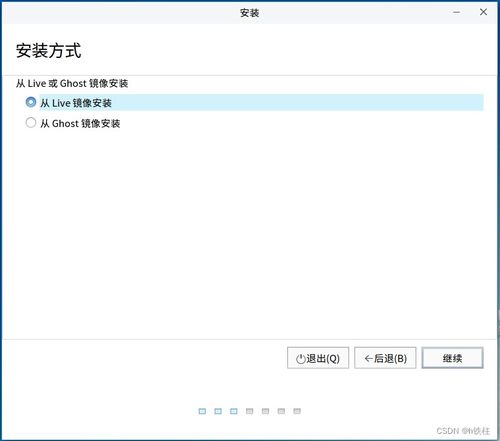Screen dimensions: 500x441
Task: Click the 从 Ghost 镜像安装 option label
Action: (80, 124)
